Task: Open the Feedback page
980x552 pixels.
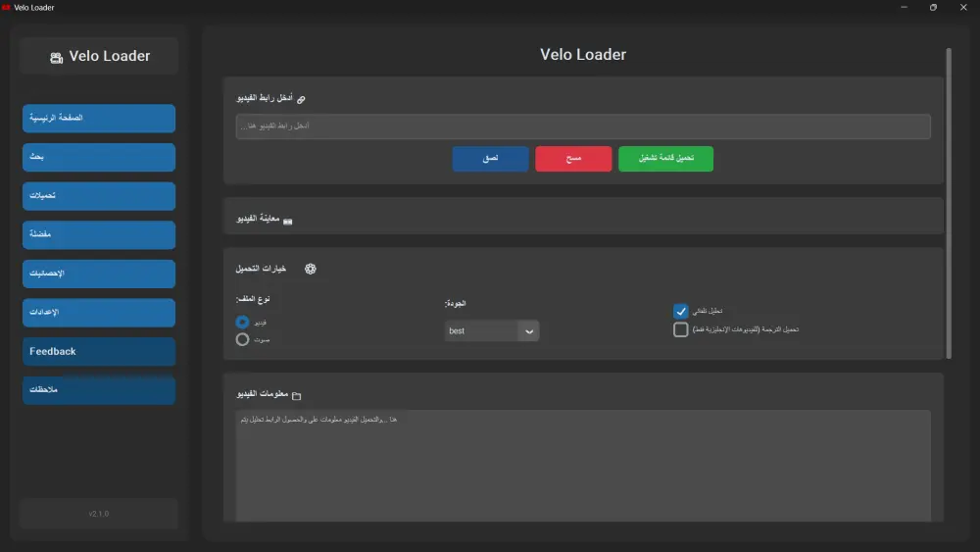Action: pos(99,351)
